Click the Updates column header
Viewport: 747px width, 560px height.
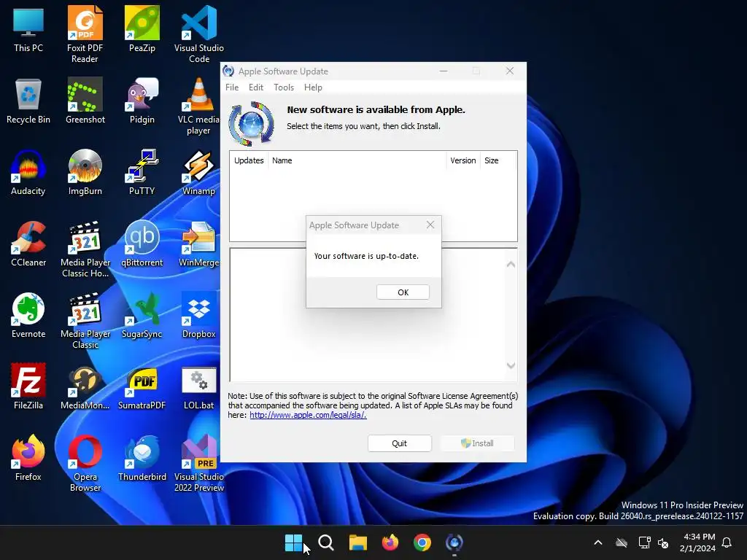pyautogui.click(x=249, y=160)
